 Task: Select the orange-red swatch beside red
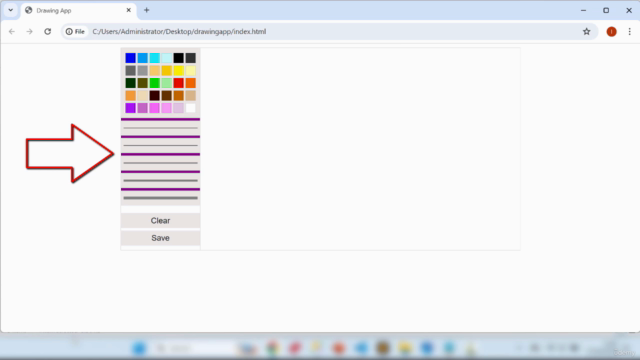pos(191,83)
